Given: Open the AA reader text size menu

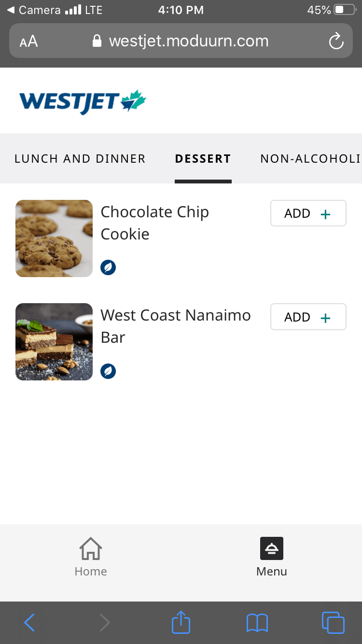Looking at the screenshot, I should pos(28,42).
